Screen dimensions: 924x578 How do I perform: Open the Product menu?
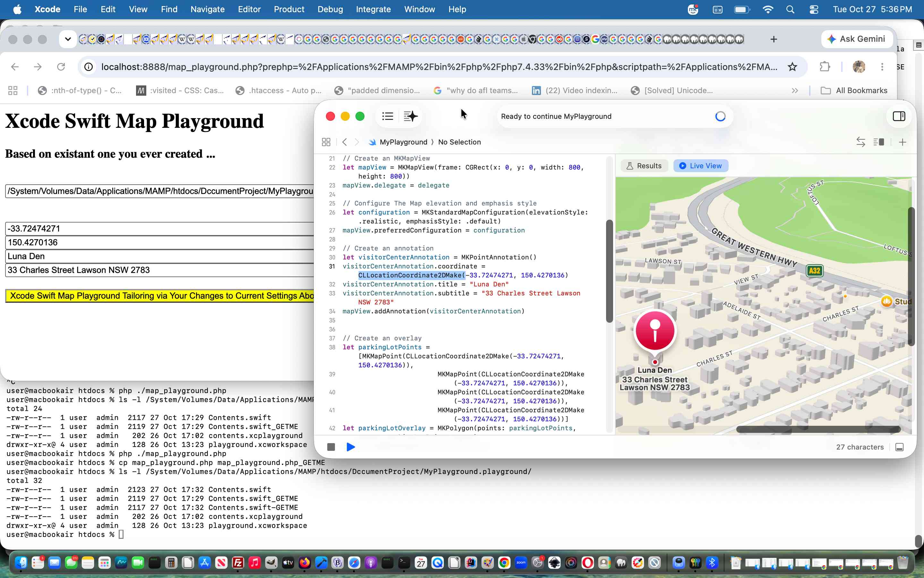click(x=289, y=9)
